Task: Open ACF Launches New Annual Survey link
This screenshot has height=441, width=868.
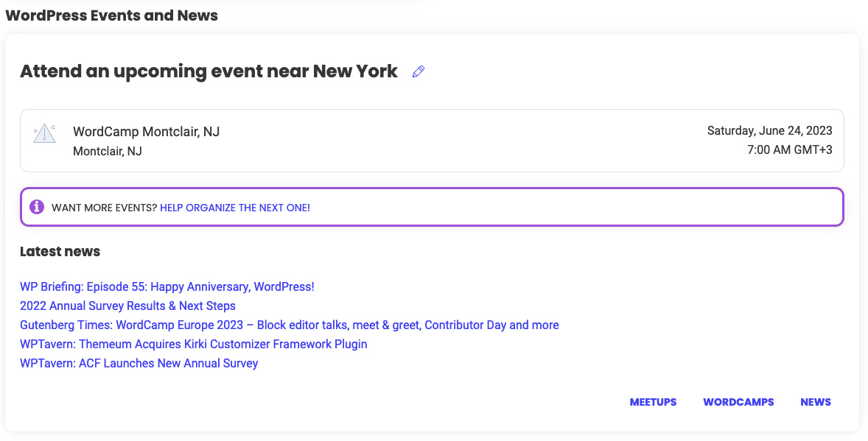Action: click(139, 364)
